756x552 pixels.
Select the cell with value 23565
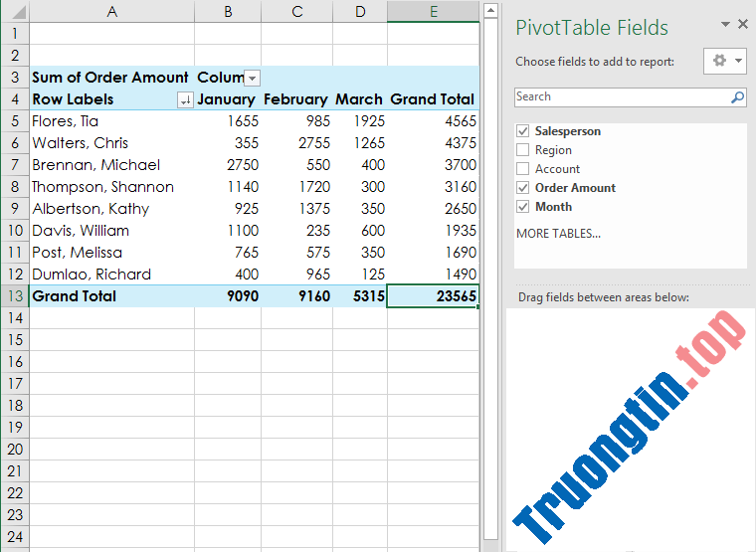(x=434, y=296)
